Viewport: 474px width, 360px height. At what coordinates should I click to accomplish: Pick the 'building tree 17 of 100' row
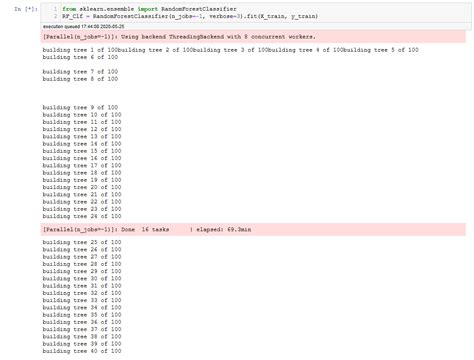coord(82,166)
